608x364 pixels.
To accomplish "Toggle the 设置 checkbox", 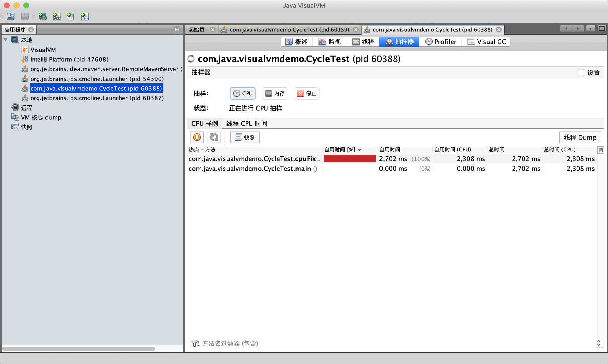I will [581, 73].
